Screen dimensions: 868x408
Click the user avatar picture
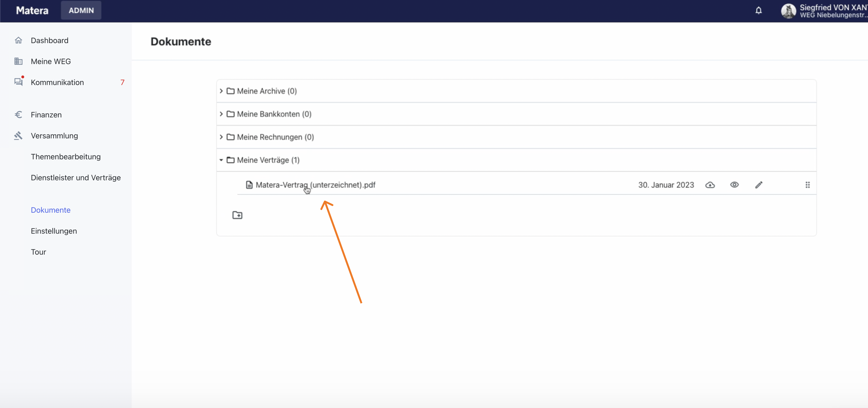tap(788, 11)
